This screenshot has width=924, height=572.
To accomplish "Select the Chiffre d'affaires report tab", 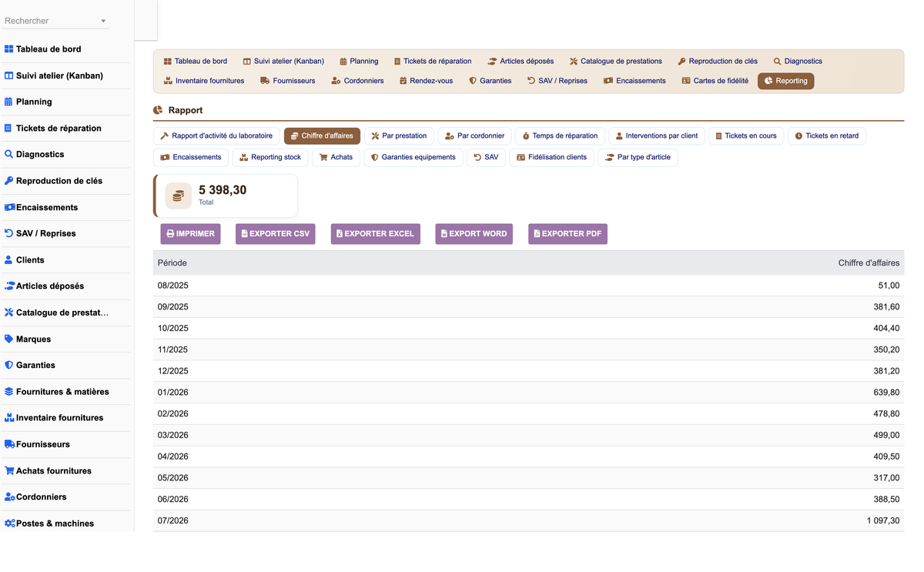I will [322, 136].
